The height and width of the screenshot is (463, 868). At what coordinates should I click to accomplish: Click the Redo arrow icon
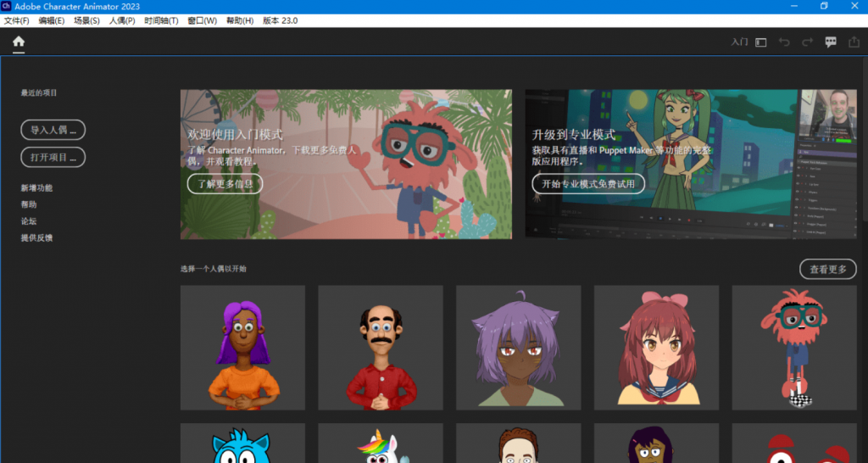point(808,42)
